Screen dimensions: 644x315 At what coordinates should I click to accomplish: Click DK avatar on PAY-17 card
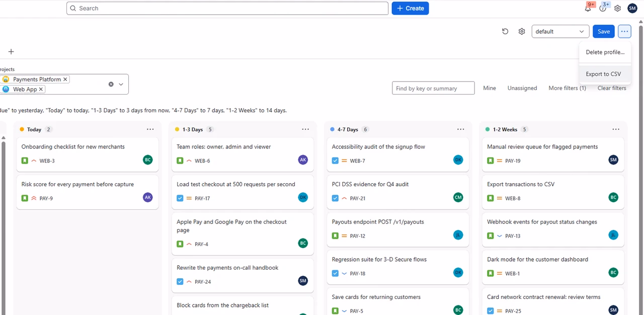[x=303, y=197]
